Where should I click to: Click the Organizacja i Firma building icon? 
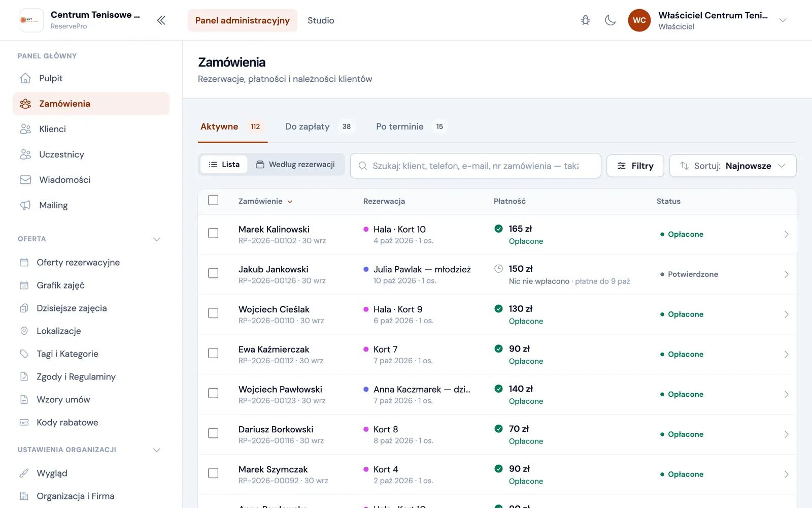click(x=24, y=496)
